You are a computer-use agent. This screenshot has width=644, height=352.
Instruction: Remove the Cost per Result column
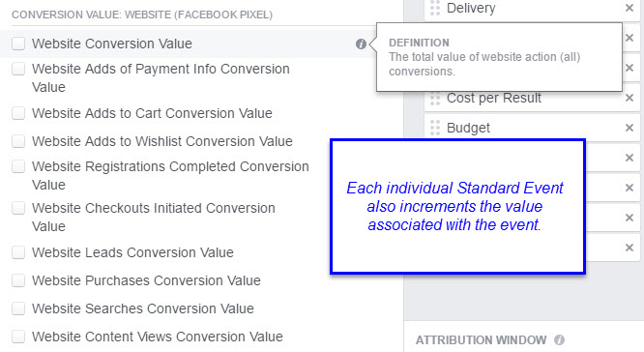click(629, 98)
